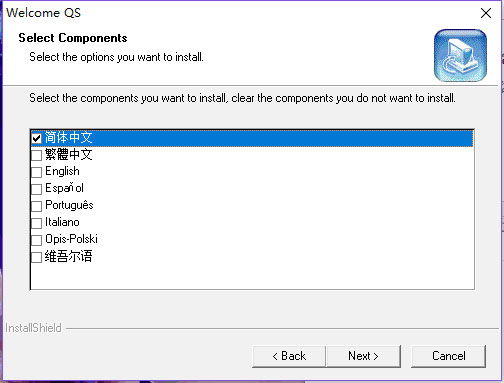Viewport: 504px width, 383px height.
Task: Close the Welcome QS dialog
Action: click(x=486, y=13)
